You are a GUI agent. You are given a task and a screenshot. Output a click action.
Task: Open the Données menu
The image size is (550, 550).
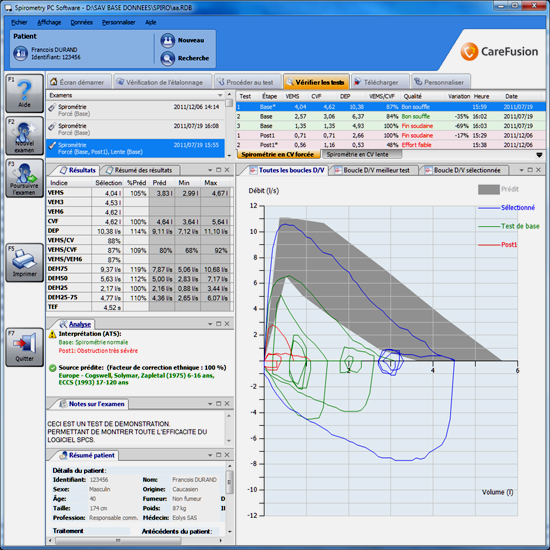click(x=81, y=22)
